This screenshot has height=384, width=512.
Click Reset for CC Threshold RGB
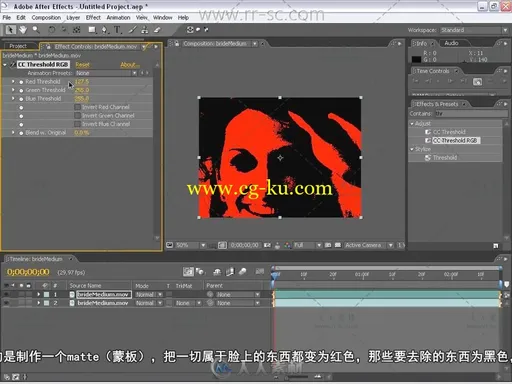click(82, 65)
